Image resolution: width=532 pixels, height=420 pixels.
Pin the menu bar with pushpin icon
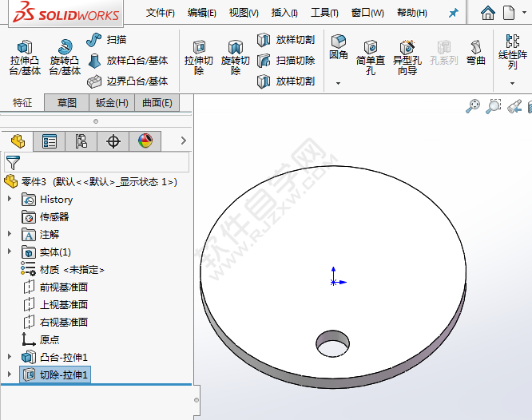(453, 14)
